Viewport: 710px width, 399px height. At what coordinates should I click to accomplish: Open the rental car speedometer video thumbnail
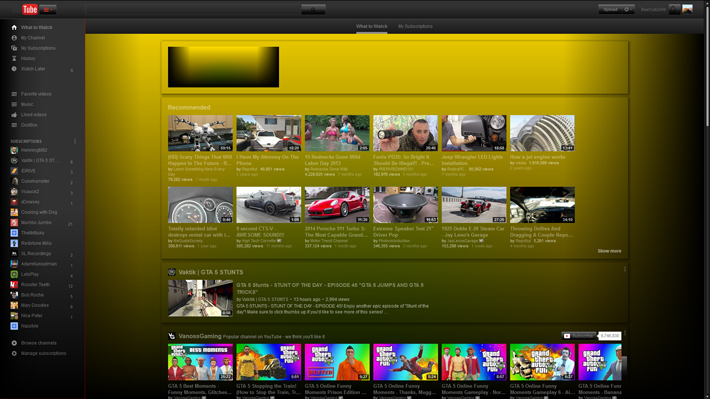point(200,205)
